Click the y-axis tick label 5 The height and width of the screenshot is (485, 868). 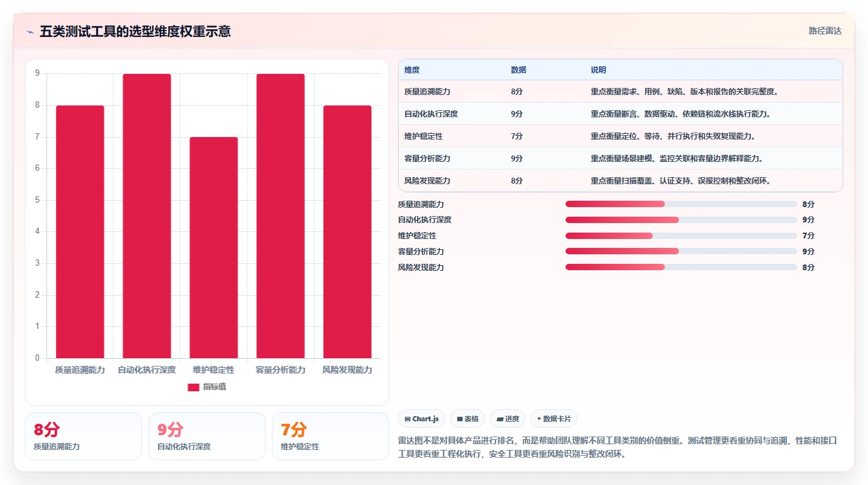coord(38,200)
